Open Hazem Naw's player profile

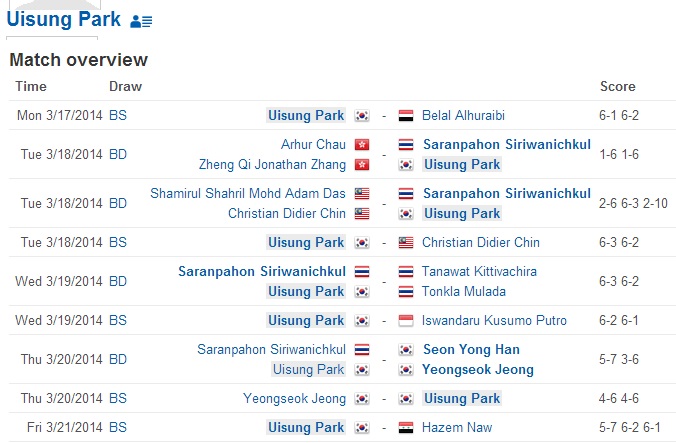point(457,427)
